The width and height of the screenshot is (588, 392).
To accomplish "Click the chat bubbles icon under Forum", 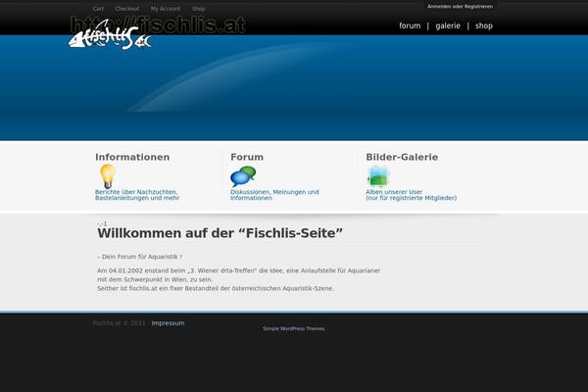I will [243, 176].
